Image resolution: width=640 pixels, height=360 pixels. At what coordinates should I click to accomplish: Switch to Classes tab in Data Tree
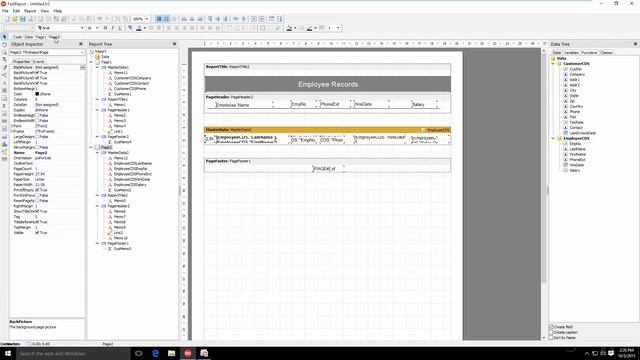[607, 53]
